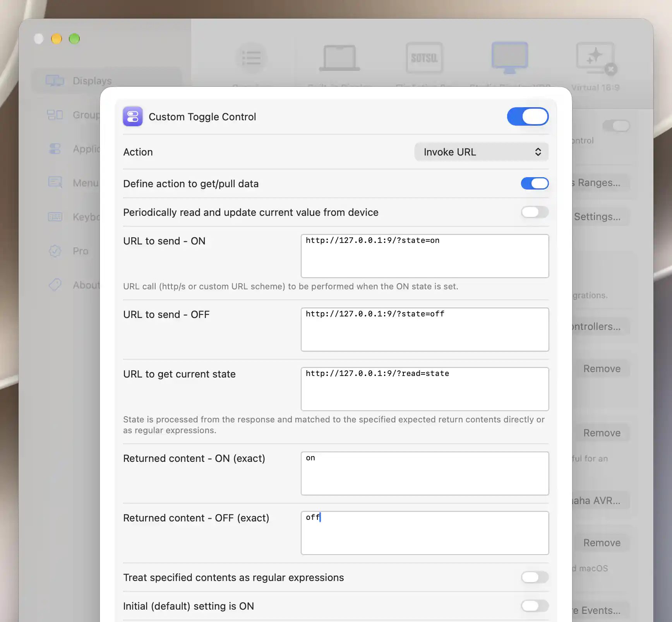Toggle Initial default setting is ON

[535, 606]
